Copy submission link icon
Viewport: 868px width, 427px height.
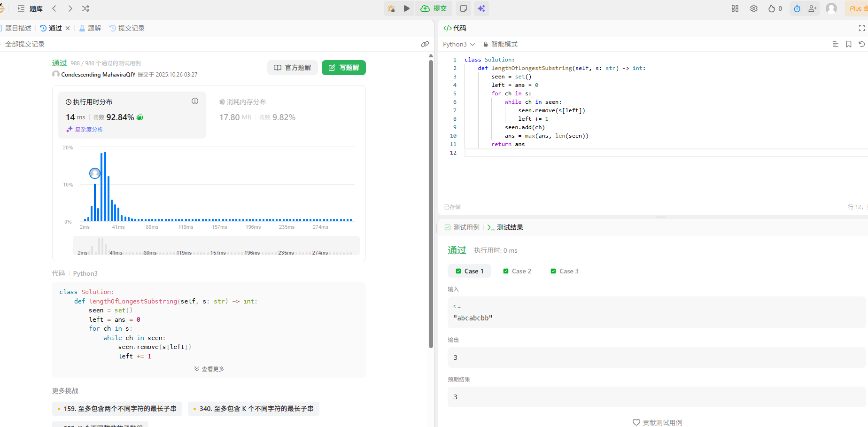[x=425, y=44]
